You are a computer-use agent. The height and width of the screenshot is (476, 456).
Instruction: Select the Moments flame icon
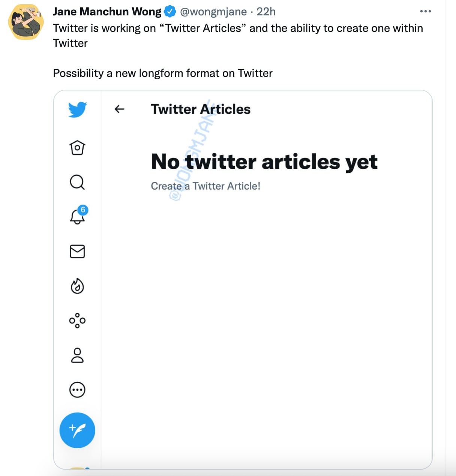77,286
